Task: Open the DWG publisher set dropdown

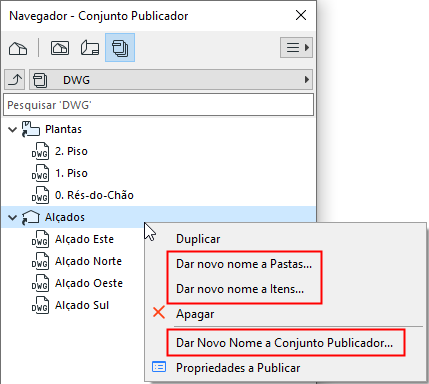Action: (171, 80)
